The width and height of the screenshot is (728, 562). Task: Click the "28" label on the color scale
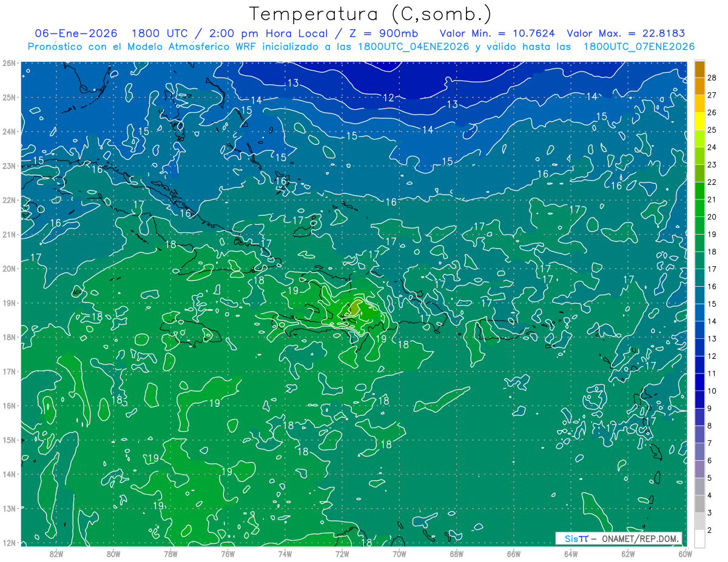(x=712, y=77)
